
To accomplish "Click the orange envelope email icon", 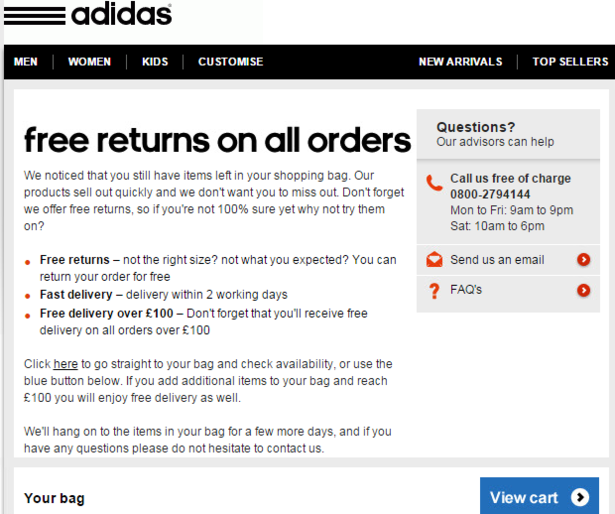I will (x=434, y=260).
